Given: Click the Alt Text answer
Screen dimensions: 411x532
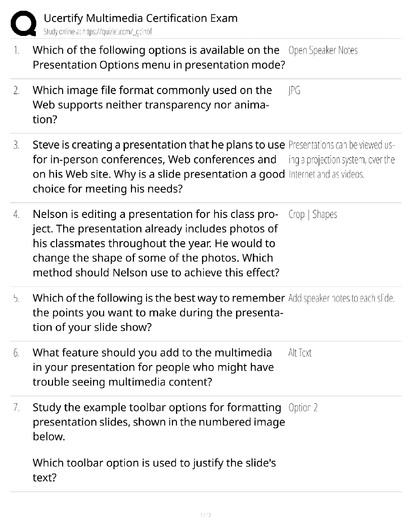Looking at the screenshot, I should pyautogui.click(x=300, y=353).
